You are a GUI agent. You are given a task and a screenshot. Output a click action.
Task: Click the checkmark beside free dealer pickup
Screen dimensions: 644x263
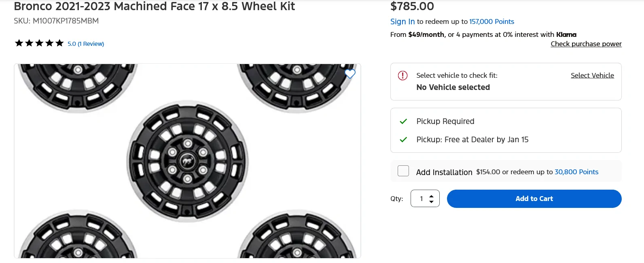(x=403, y=139)
